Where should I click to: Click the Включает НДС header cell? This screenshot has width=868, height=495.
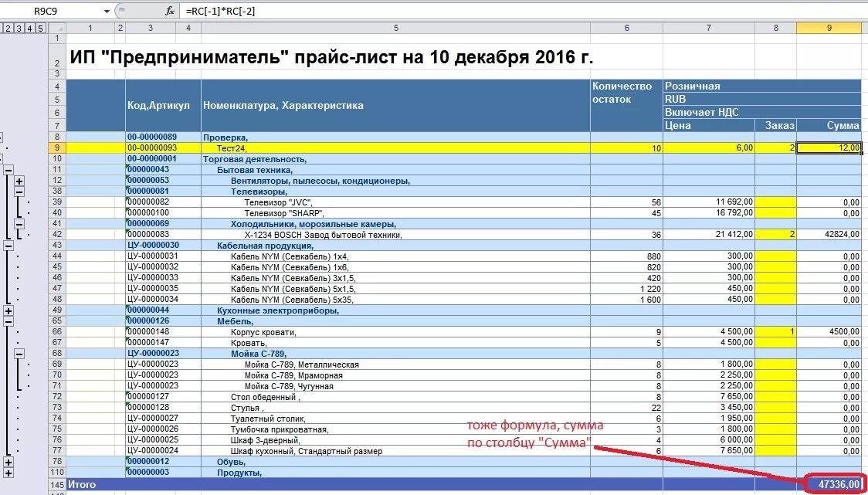pyautogui.click(x=762, y=113)
